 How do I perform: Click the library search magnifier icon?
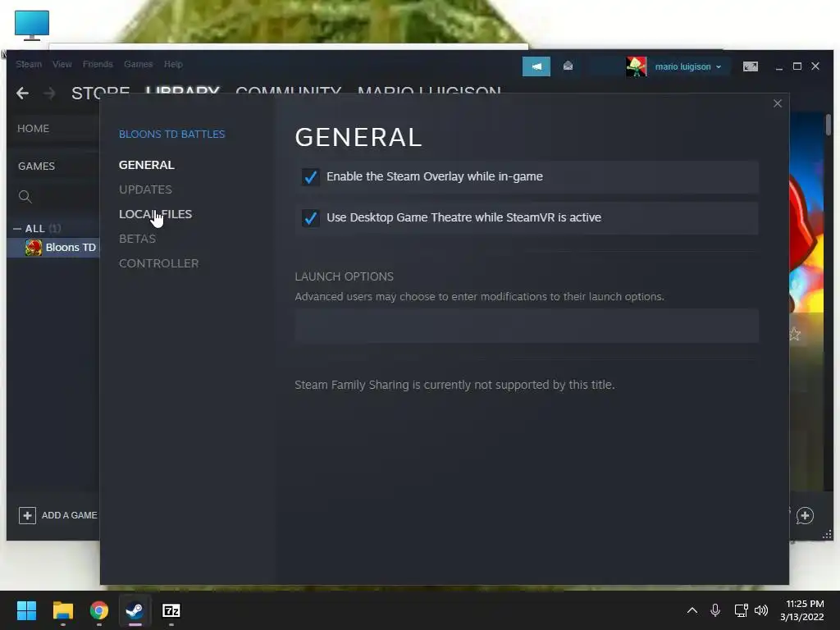[x=25, y=197]
